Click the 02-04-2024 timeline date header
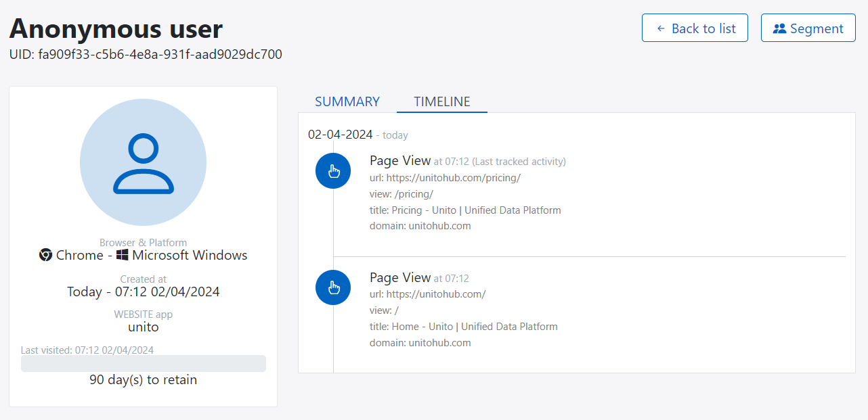 tap(340, 135)
